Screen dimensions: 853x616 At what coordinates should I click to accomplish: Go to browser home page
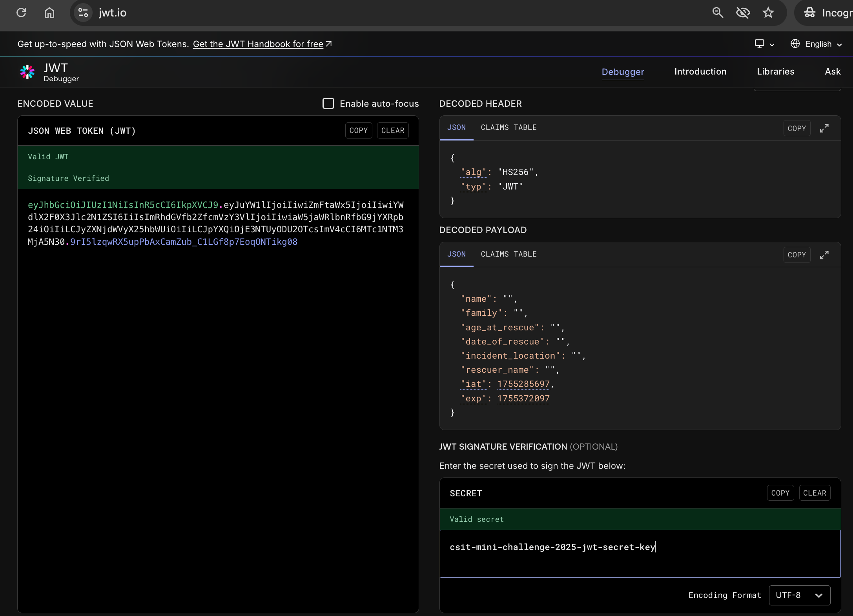point(49,13)
